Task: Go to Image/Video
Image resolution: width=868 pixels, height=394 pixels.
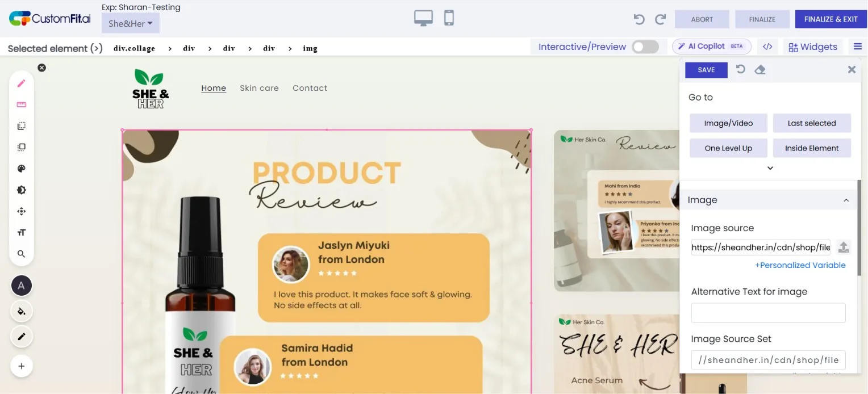Action: coord(728,123)
